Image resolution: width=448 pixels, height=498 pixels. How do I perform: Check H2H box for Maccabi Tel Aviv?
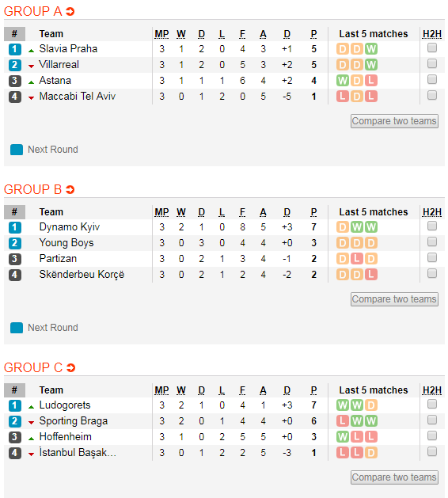tap(432, 95)
